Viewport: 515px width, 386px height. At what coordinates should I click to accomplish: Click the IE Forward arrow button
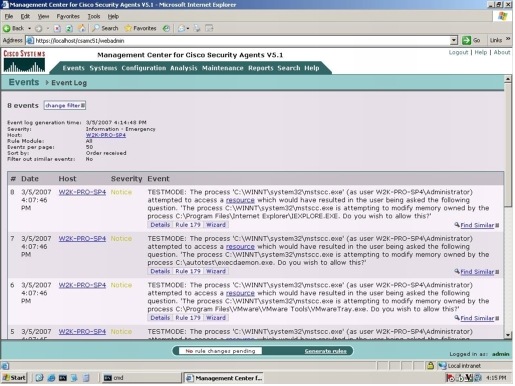[39, 28]
